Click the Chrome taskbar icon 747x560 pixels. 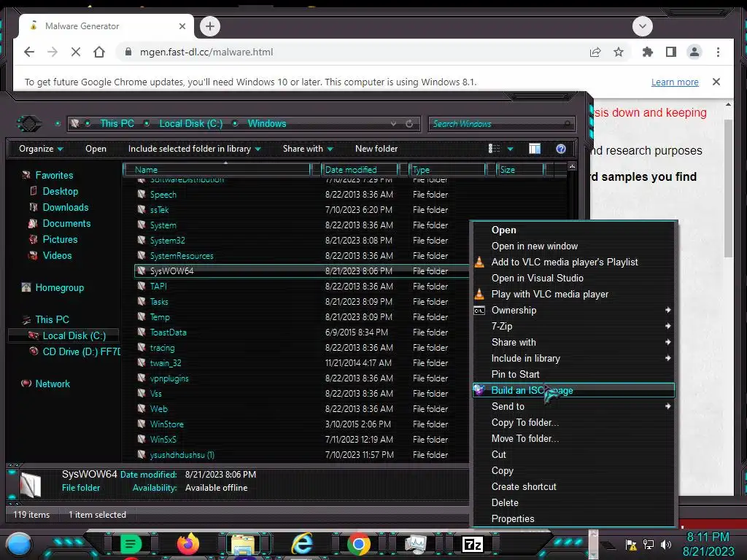359,544
